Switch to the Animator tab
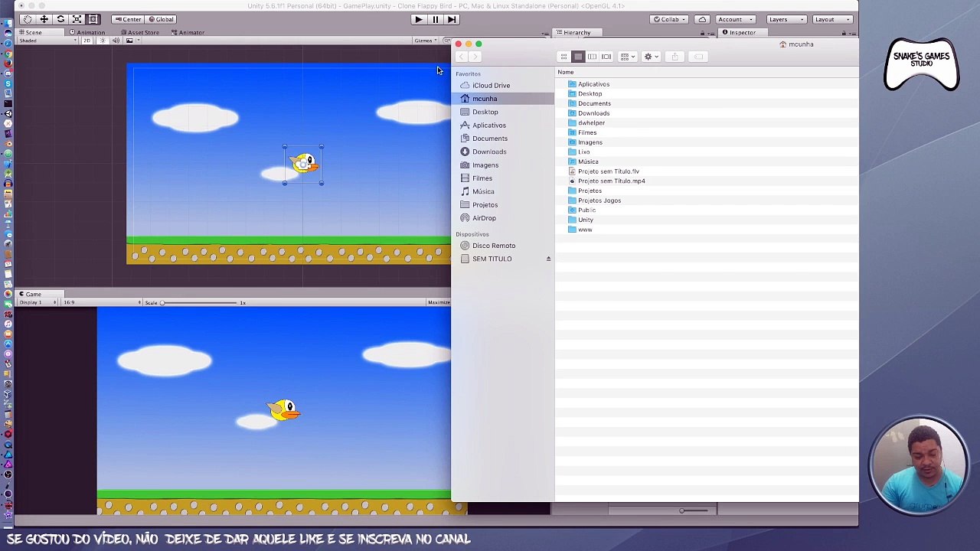 (x=188, y=32)
